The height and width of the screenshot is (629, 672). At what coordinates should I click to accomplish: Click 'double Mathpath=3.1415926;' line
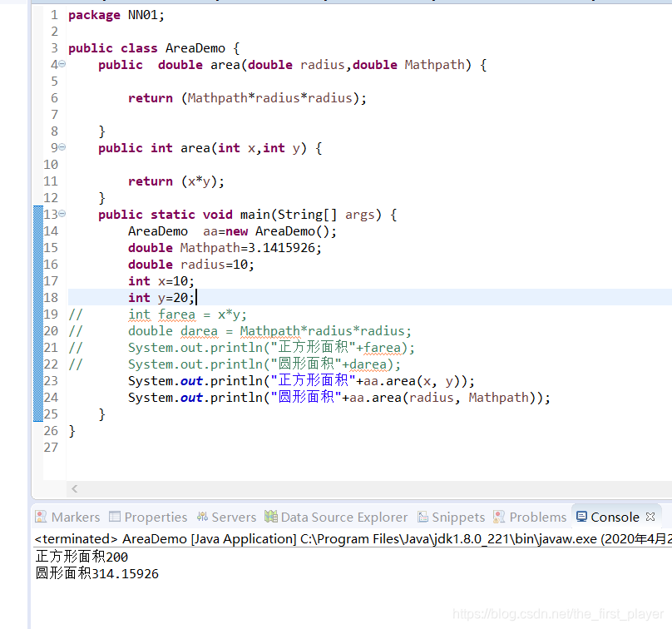click(x=225, y=248)
